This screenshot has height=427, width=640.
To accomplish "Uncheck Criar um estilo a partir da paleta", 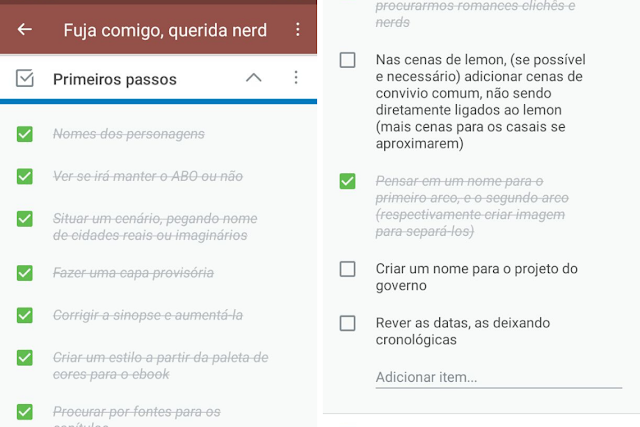I will click(26, 358).
